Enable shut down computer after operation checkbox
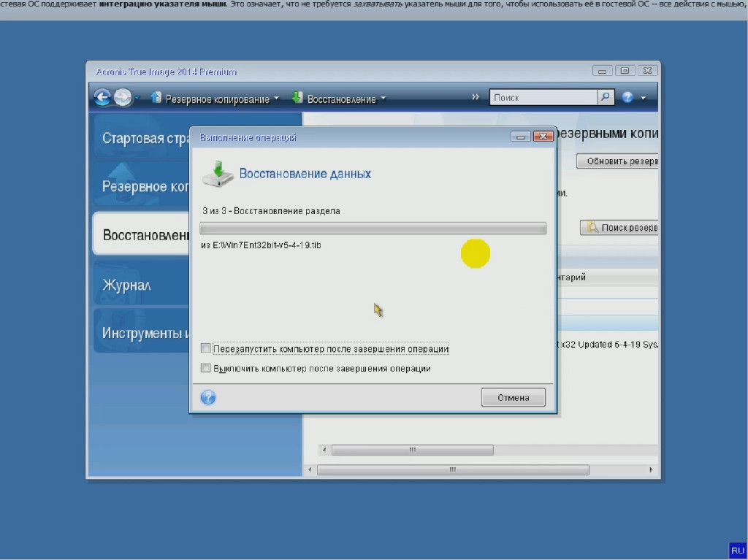The width and height of the screenshot is (748, 560). [206, 368]
